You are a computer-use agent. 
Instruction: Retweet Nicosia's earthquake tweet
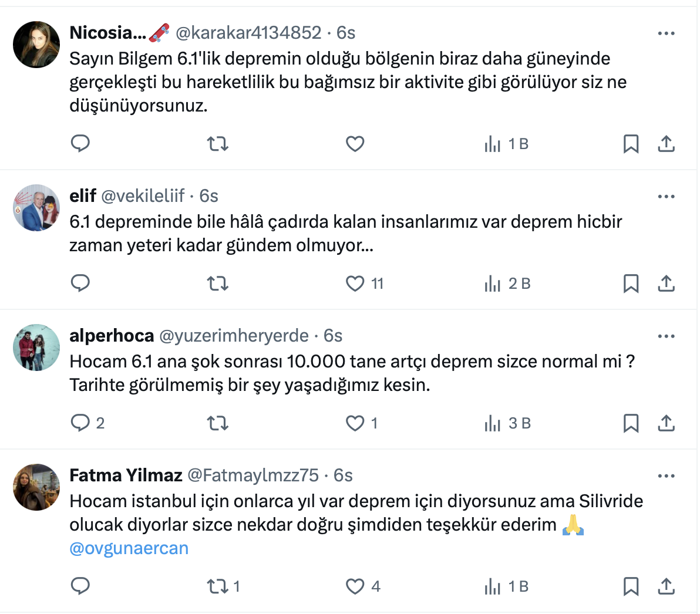(218, 144)
